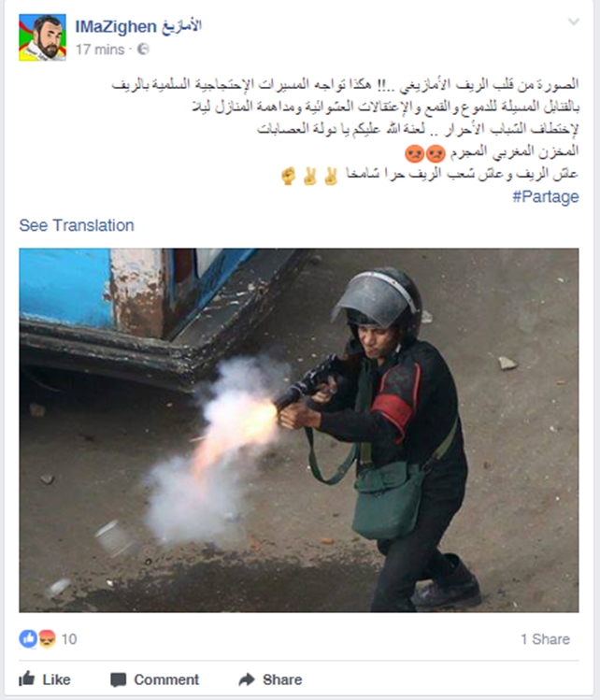Image resolution: width=600 pixels, height=700 pixels.
Task: Click the angry face reaction icon
Action: click(47, 639)
